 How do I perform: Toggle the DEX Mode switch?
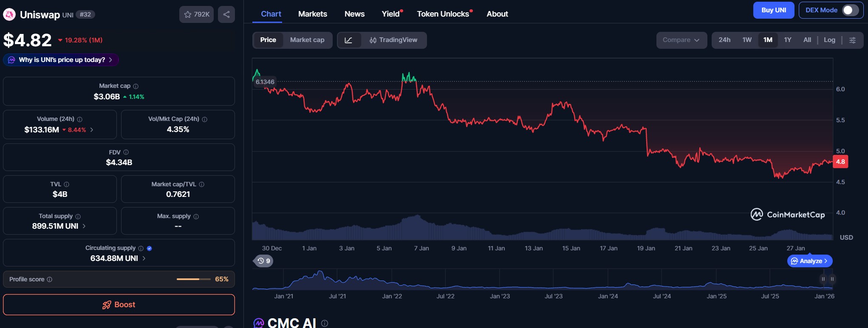pyautogui.click(x=850, y=10)
